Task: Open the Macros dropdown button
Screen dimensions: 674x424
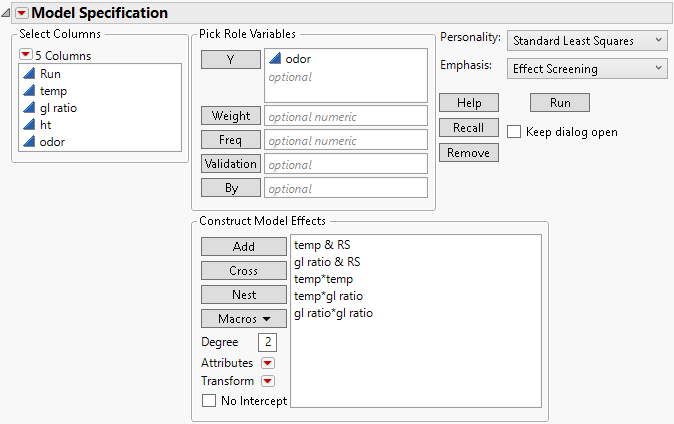Action: [x=243, y=318]
